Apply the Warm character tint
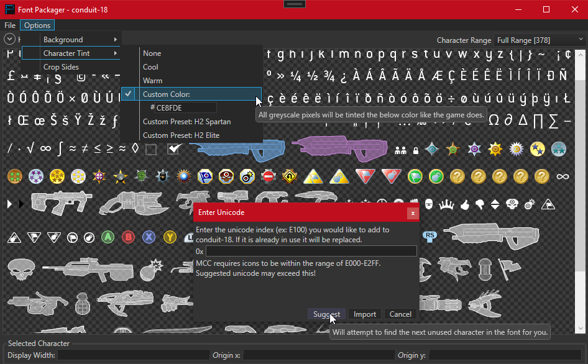The height and width of the screenshot is (364, 588). click(191, 80)
